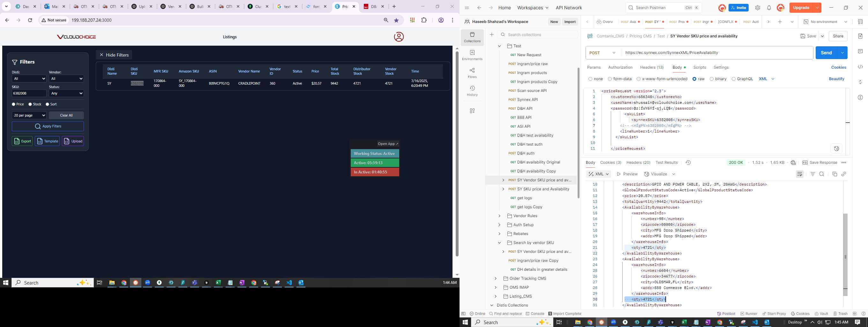
Task: Open Chrome extensions puzzle icon
Action: pyautogui.click(x=424, y=20)
